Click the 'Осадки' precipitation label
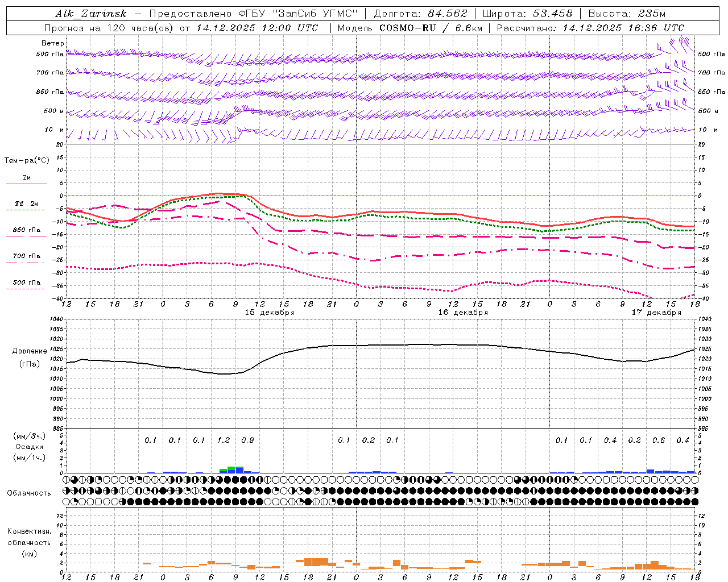728x582 pixels. coord(30,447)
